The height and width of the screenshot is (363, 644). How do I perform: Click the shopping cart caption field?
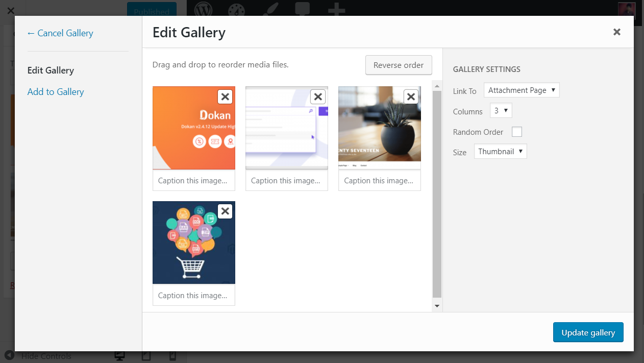tap(194, 295)
